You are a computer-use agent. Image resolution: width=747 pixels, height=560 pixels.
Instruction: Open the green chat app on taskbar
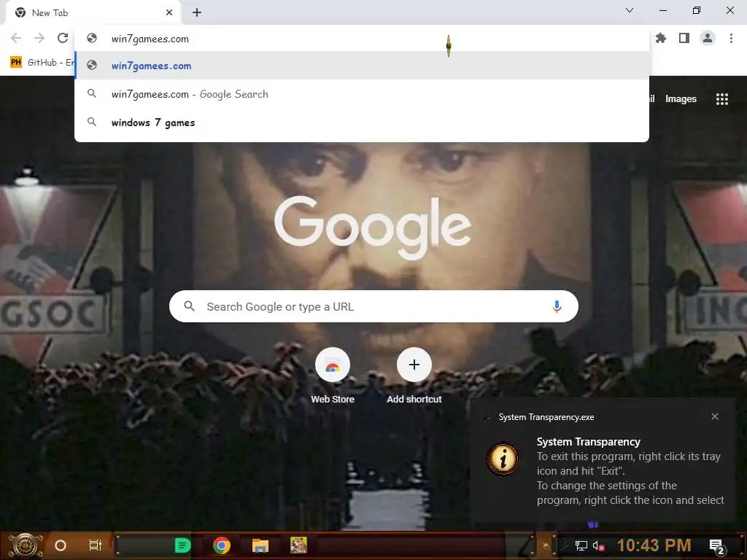[x=182, y=545]
